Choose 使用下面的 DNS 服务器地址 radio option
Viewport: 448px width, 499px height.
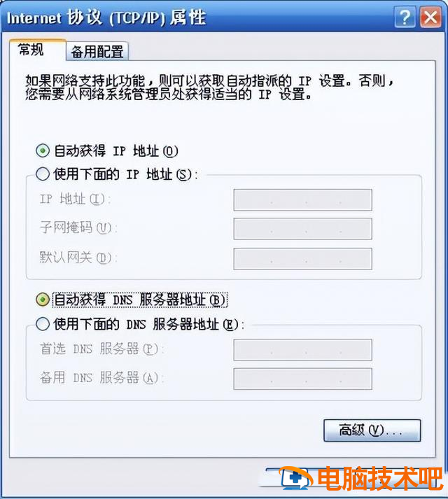43,324
